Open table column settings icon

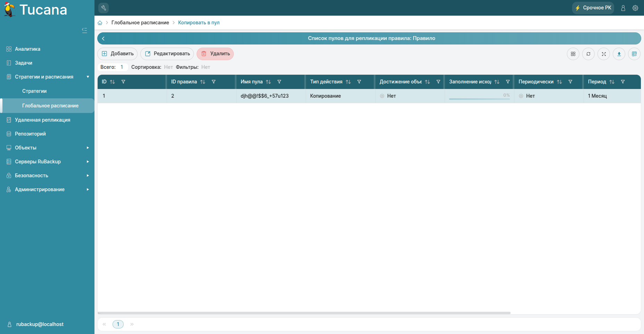click(634, 54)
